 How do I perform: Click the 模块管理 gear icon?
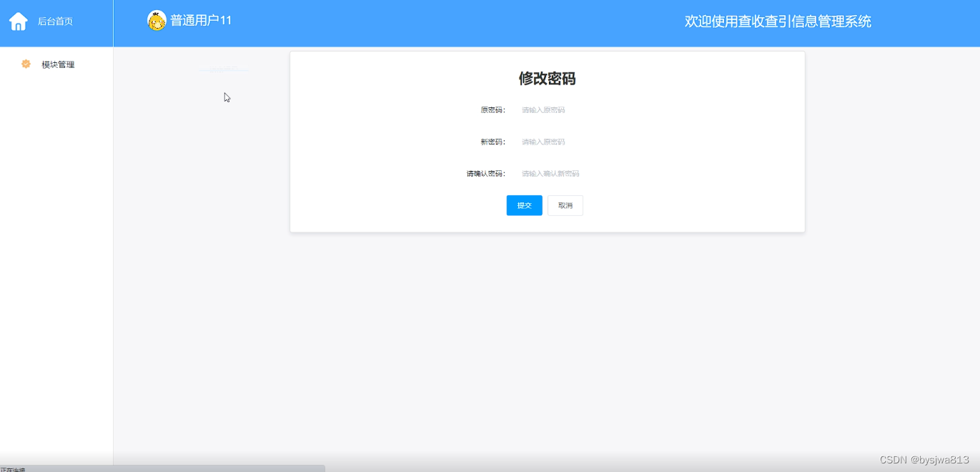[26, 64]
